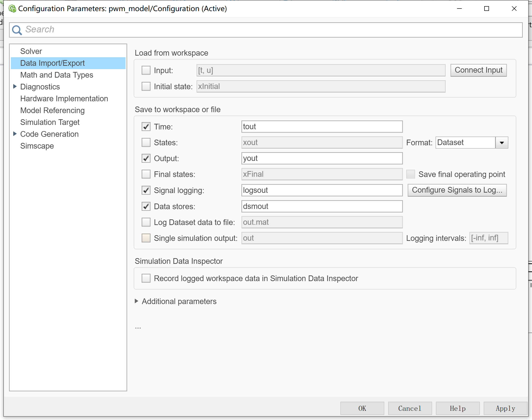Close the Configuration Parameters dialog
The image size is (532, 420).
514,9
